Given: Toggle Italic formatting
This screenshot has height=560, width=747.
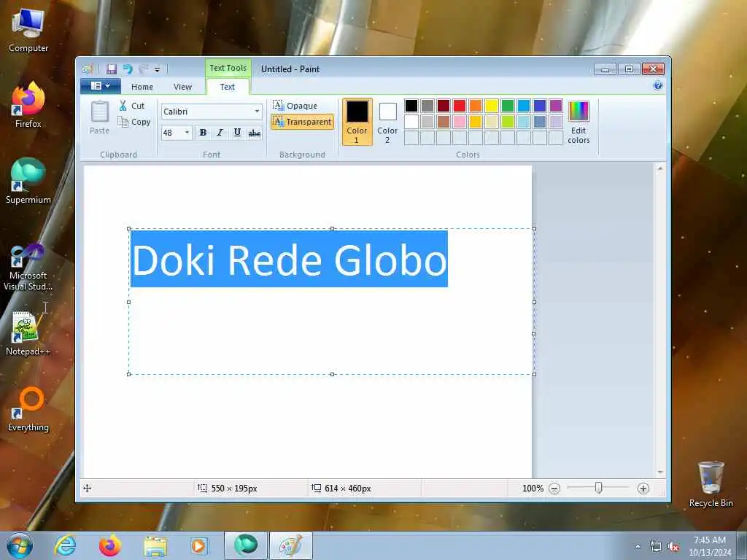Looking at the screenshot, I should click(220, 133).
